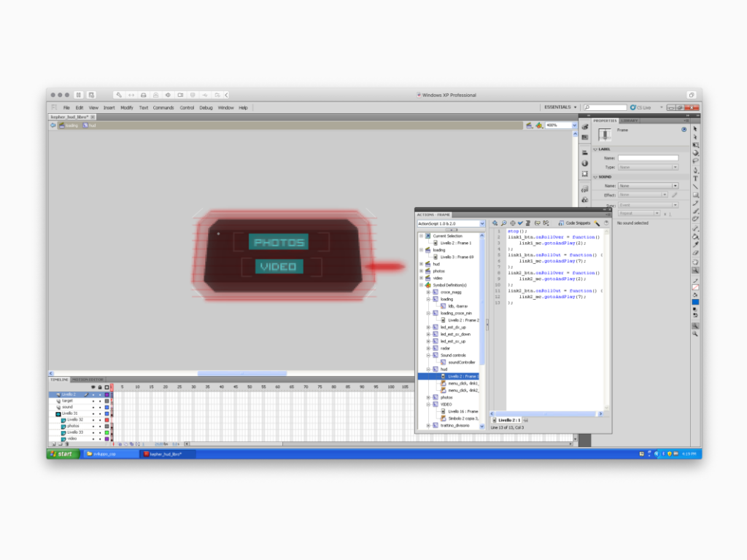Screen dimensions: 747x560
Task: Click Auto format icon in Actions panel
Action: pyautogui.click(x=528, y=223)
